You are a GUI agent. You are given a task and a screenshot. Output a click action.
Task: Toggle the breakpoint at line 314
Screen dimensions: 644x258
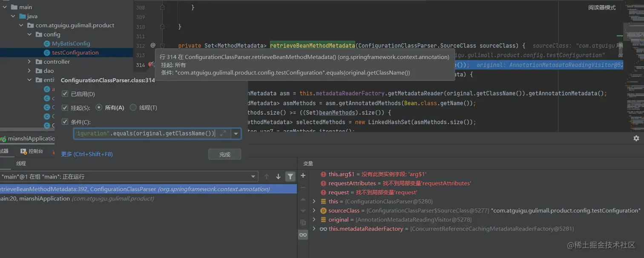(151, 65)
